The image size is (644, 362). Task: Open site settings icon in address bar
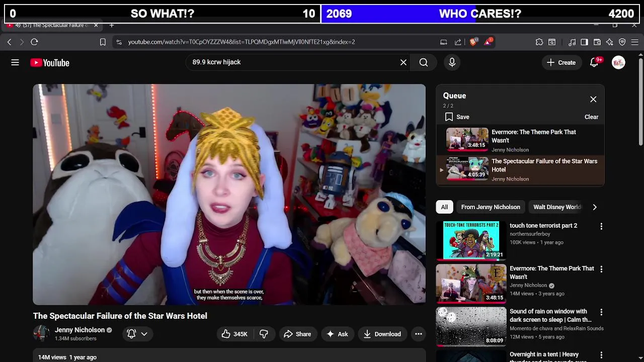pyautogui.click(x=119, y=42)
